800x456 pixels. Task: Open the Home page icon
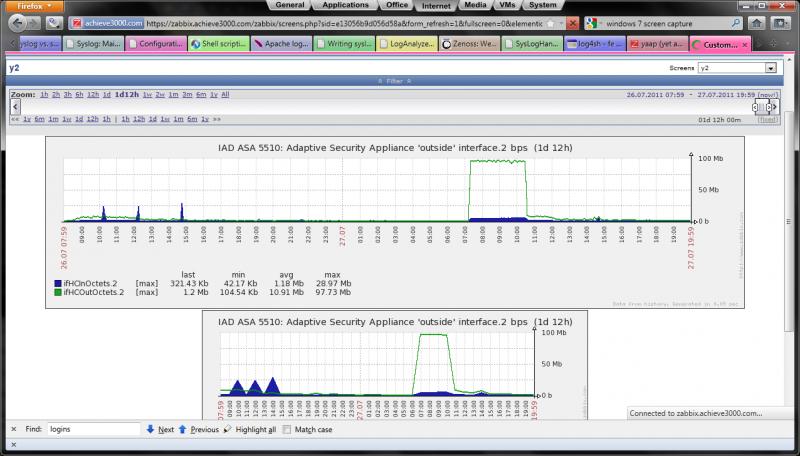[x=757, y=23]
